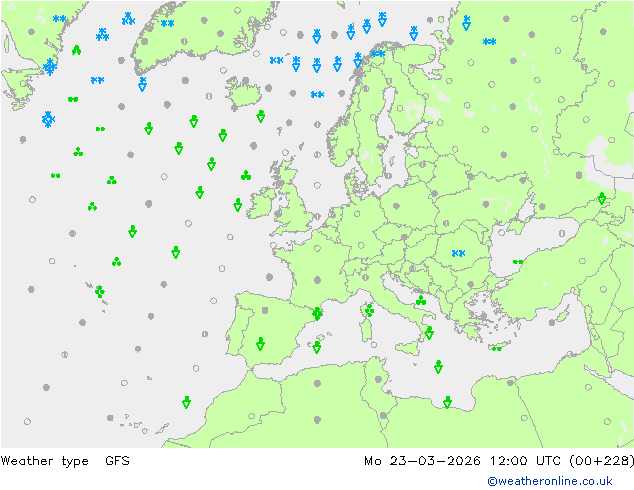
Task: Select the shower symbol in the Ionian Sea
Action: [438, 367]
